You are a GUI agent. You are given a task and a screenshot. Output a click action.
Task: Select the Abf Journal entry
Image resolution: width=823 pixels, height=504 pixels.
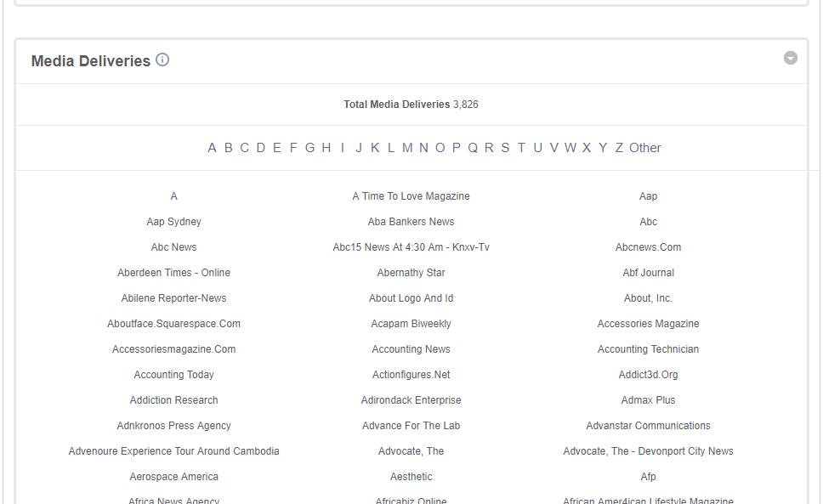click(x=648, y=273)
